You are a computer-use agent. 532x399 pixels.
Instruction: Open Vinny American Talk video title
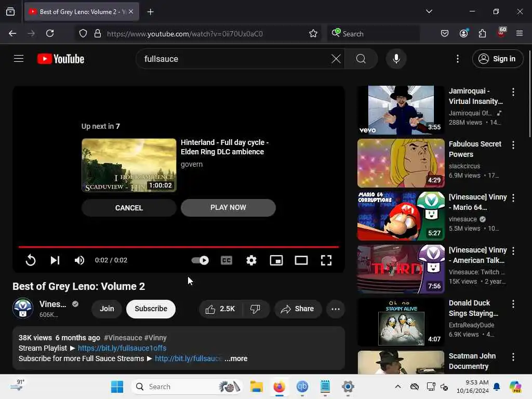(x=478, y=255)
